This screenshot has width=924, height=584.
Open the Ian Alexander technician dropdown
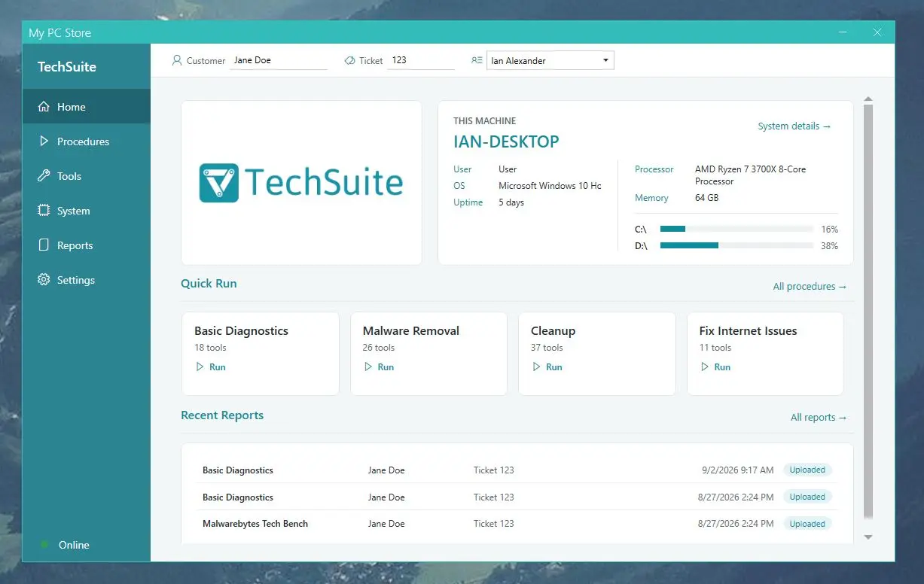click(550, 60)
